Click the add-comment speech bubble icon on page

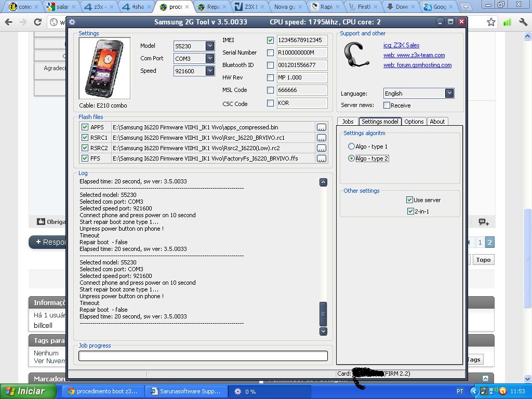click(x=484, y=222)
